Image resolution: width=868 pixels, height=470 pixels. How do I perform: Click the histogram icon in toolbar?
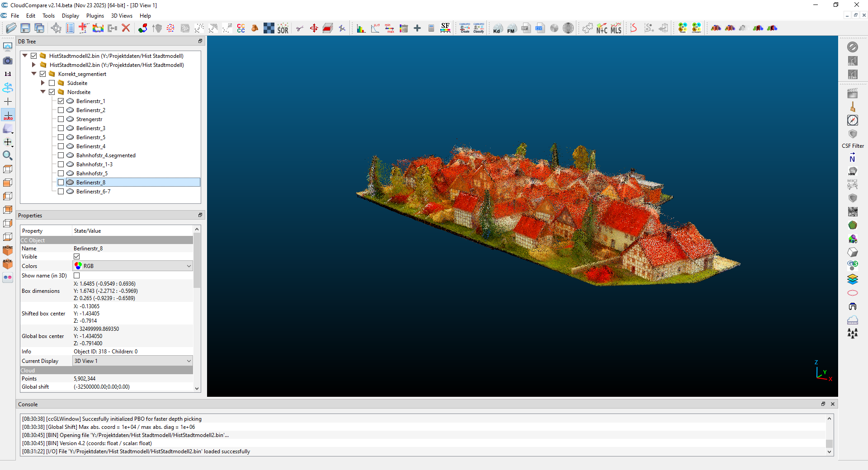click(361, 28)
